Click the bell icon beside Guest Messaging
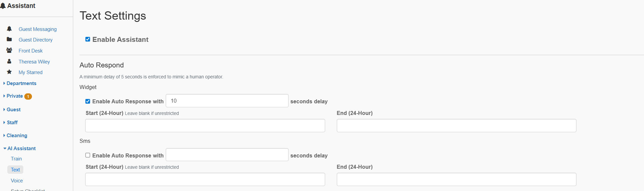Viewport: 644px width, 191px height. click(x=9, y=29)
